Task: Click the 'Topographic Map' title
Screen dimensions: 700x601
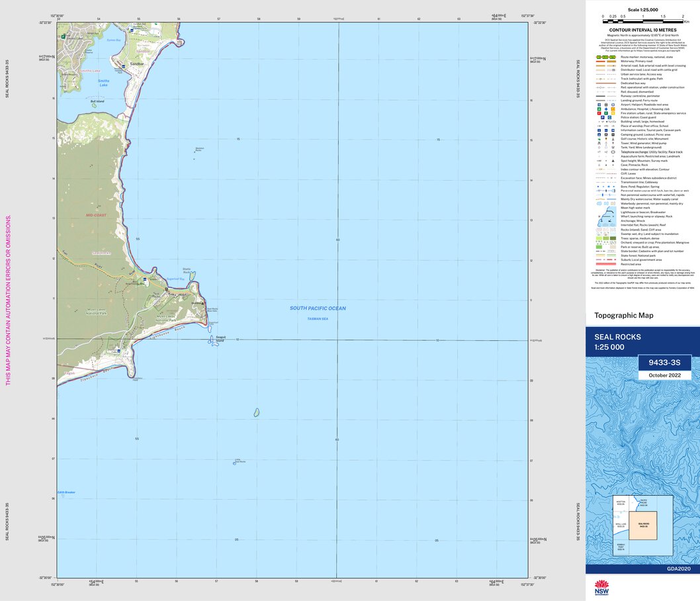Action: point(624,315)
